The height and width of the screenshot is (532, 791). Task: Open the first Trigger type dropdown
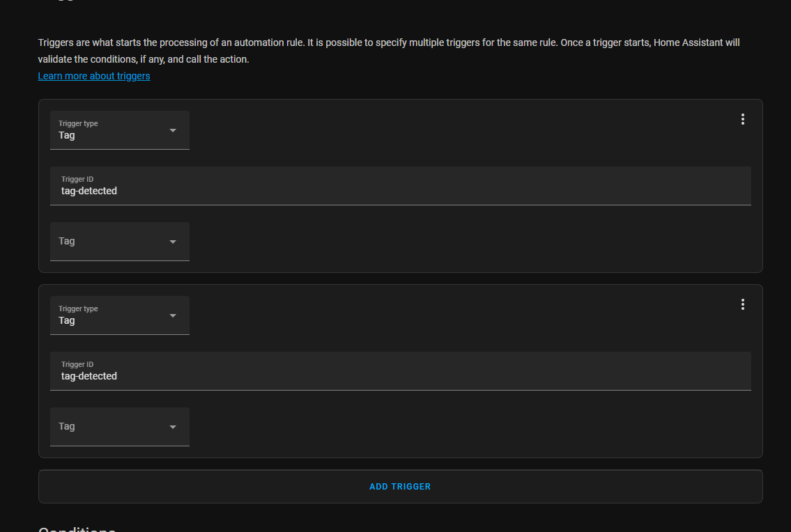[x=118, y=130]
